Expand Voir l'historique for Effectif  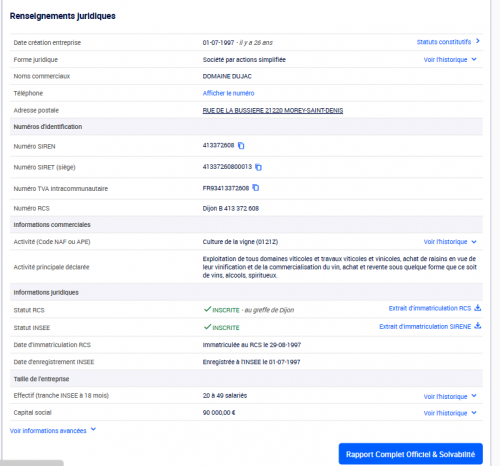(445, 396)
